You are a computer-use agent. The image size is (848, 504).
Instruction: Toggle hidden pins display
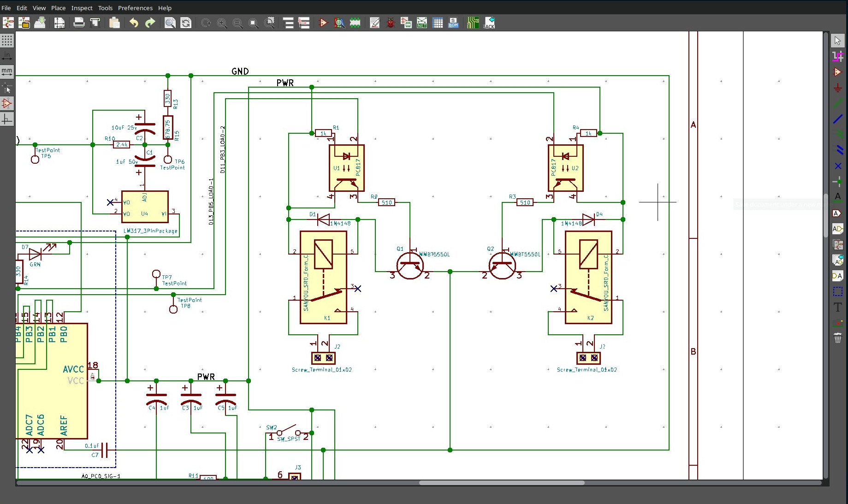7,103
